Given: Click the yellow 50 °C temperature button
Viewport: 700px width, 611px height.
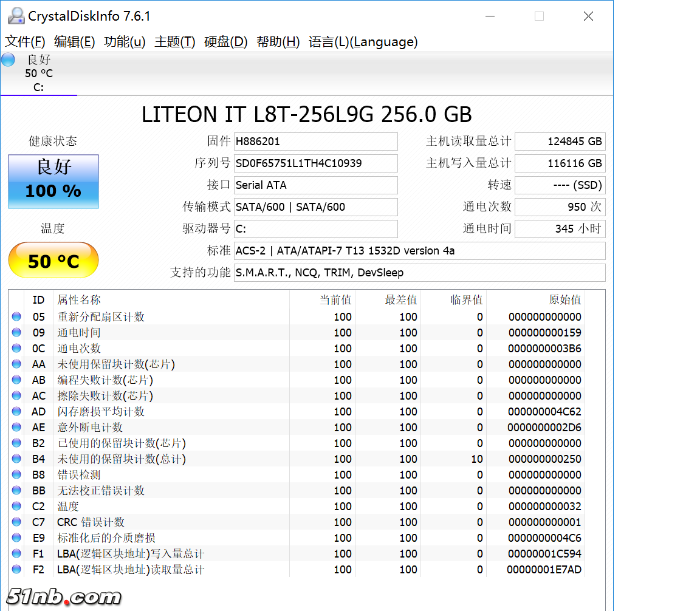Looking at the screenshot, I should pos(53,261).
